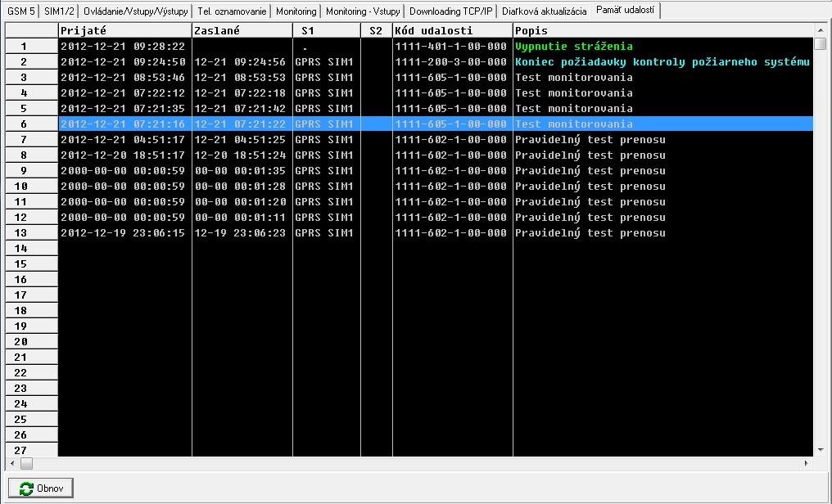
Task: Click event code 1111-401-1-00-000
Action: (450, 46)
